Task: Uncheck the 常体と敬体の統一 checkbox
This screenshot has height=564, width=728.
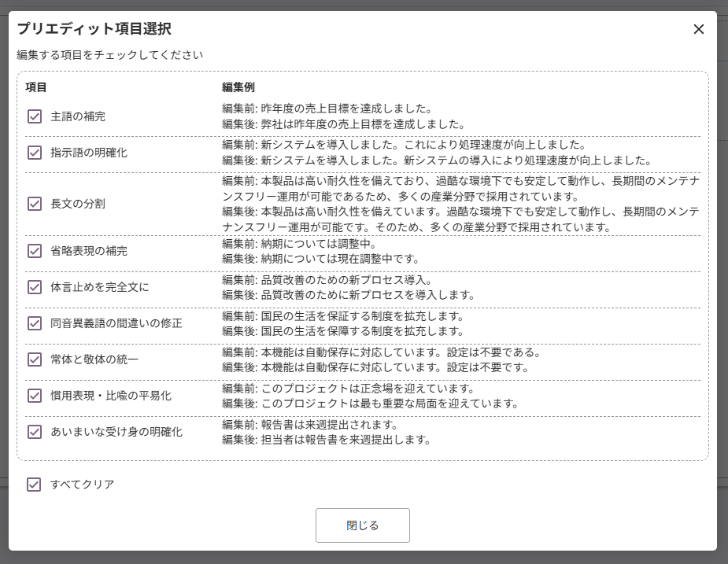Action: click(x=35, y=359)
